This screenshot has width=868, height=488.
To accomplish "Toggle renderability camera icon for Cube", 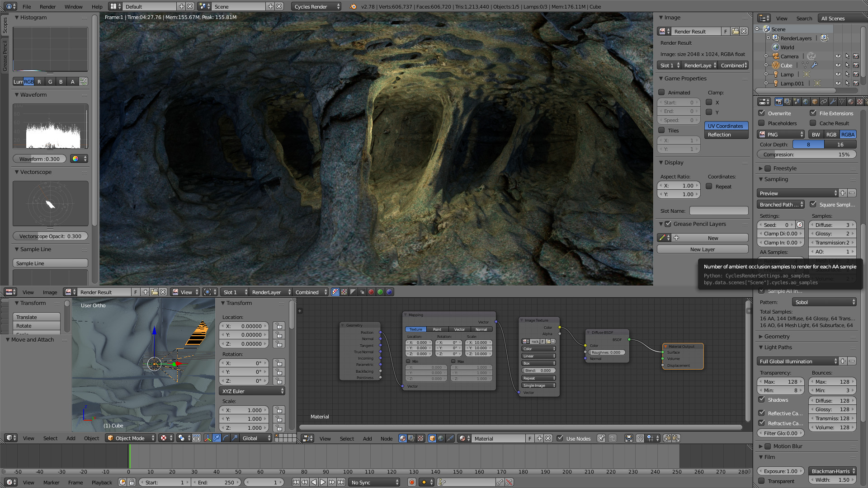I will click(x=856, y=65).
